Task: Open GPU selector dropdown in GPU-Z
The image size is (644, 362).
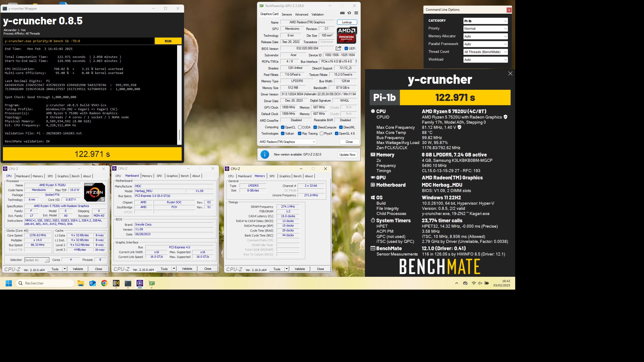Action: coord(287,142)
